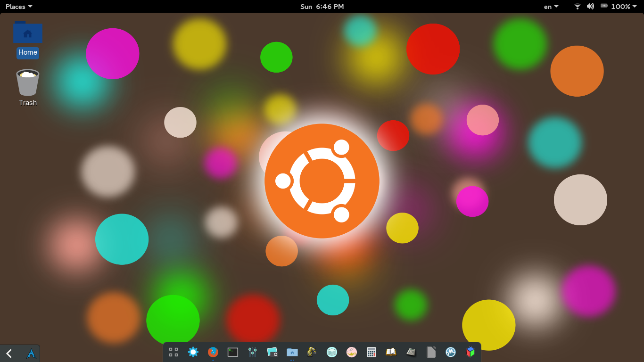The image size is (644, 362).
Task: Click the 100% battery percentage text
Action: coord(620,7)
